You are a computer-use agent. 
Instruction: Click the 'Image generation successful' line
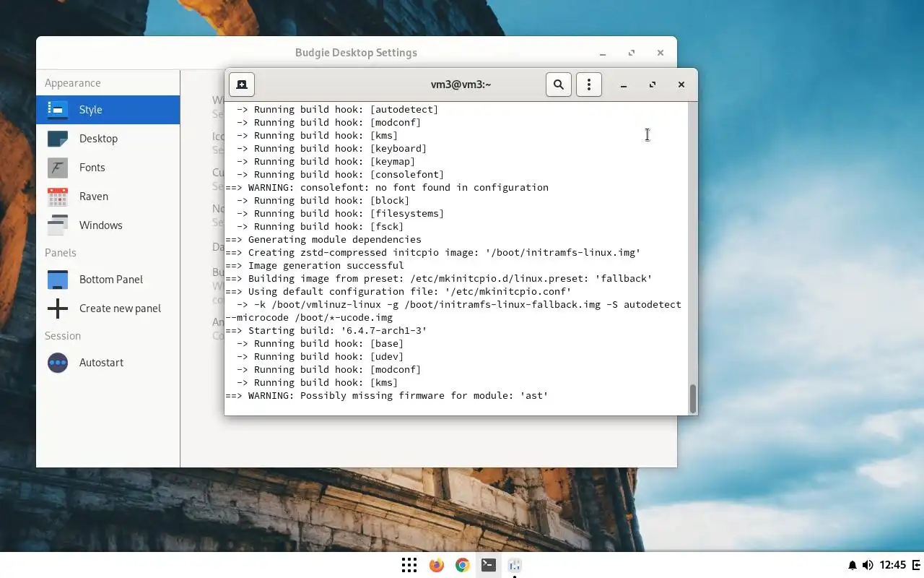(x=315, y=266)
